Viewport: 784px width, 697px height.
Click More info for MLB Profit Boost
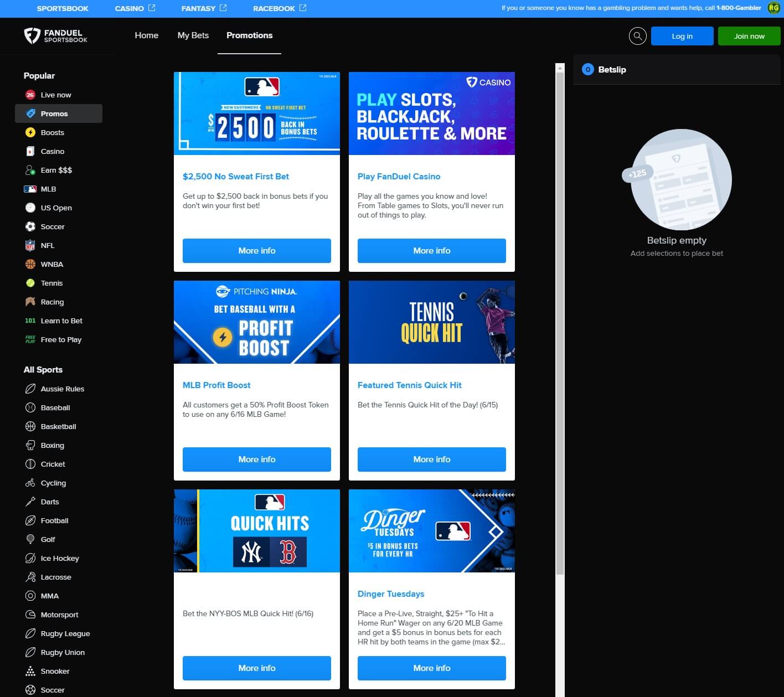click(x=257, y=459)
